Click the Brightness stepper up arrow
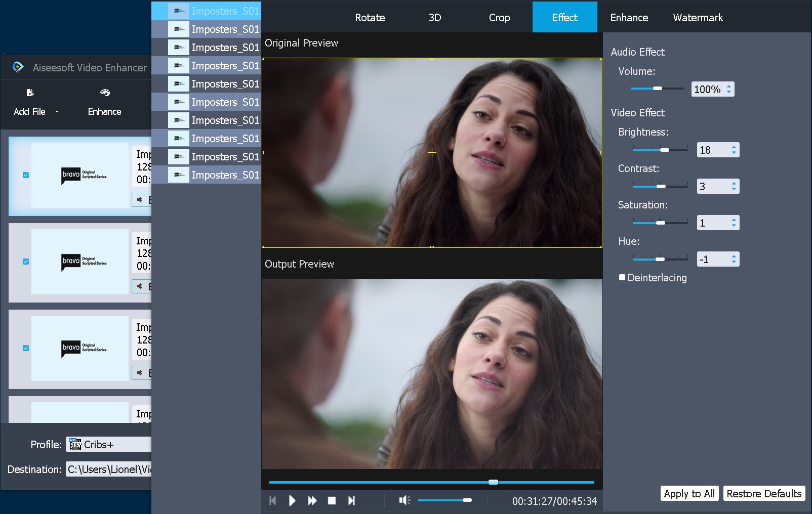This screenshot has width=812, height=514. [734, 146]
